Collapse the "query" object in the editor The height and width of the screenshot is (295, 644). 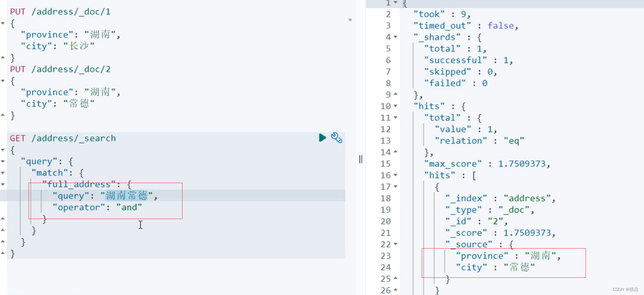[x=3, y=161]
